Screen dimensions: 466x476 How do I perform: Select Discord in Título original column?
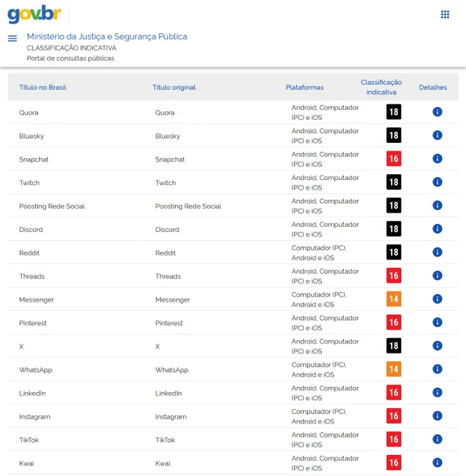click(167, 230)
